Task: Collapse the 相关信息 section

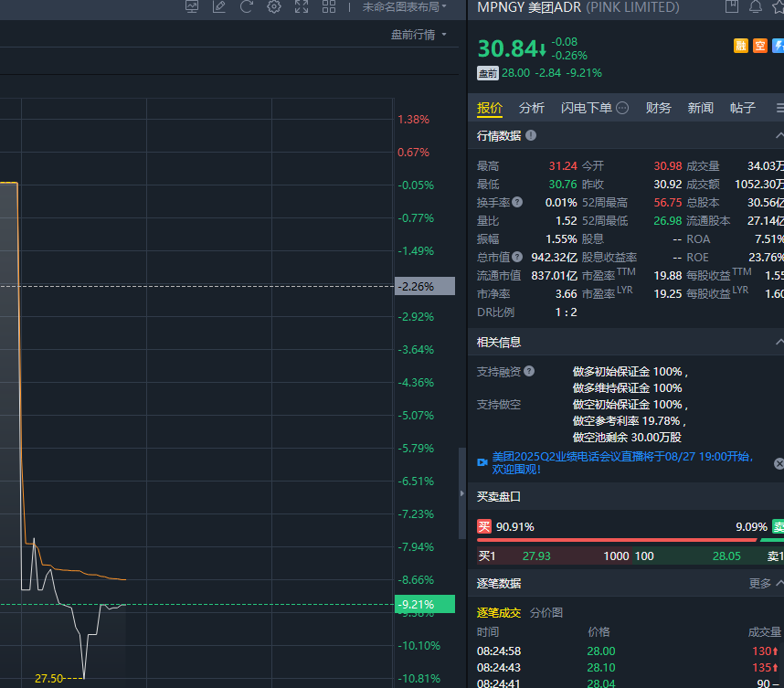Action: pyautogui.click(x=779, y=342)
